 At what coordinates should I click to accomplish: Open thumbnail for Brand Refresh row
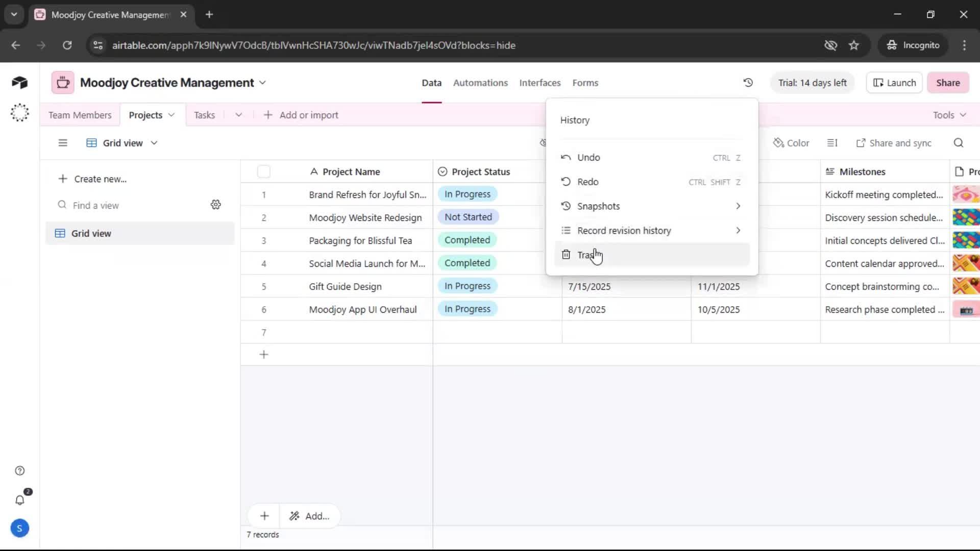click(965, 194)
